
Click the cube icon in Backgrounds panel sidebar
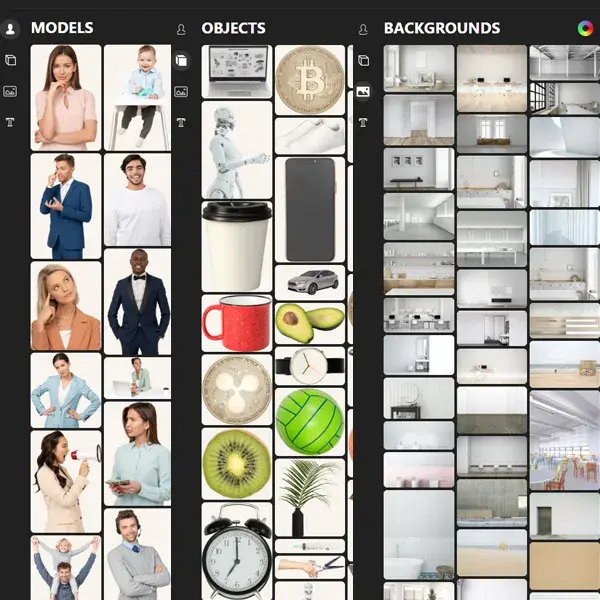pyautogui.click(x=363, y=60)
